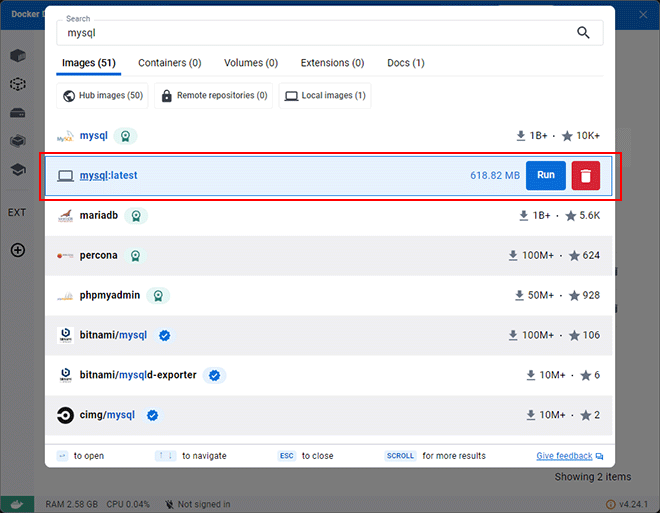Filter by Remote repositories (0)

[x=214, y=96]
